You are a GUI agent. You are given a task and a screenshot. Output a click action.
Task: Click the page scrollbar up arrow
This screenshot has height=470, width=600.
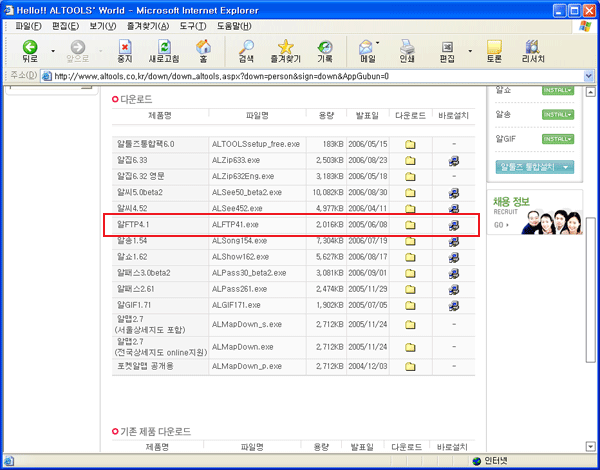590,92
